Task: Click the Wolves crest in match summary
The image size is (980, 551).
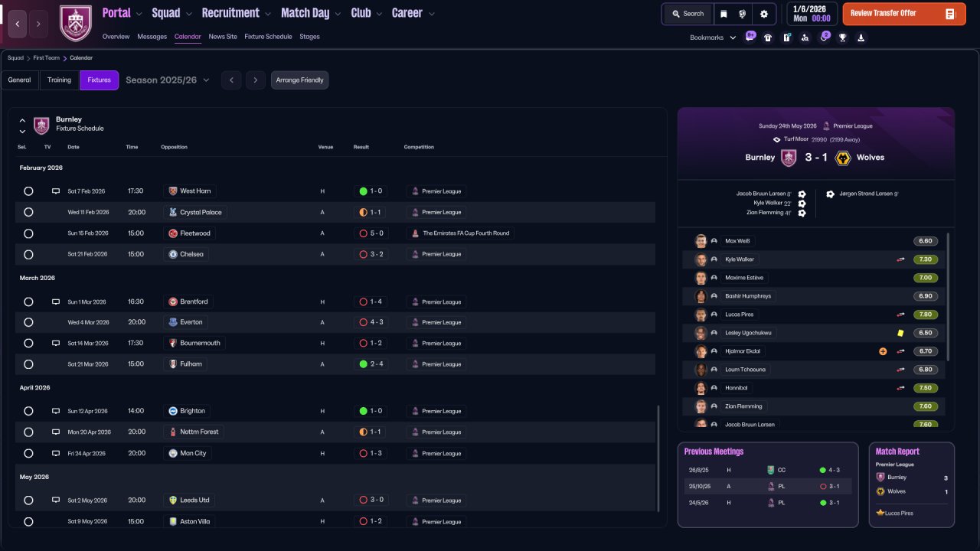Action: tap(843, 158)
